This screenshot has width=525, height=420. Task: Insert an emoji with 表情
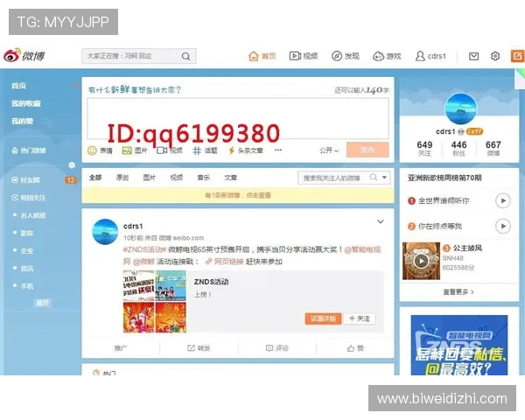[x=100, y=150]
